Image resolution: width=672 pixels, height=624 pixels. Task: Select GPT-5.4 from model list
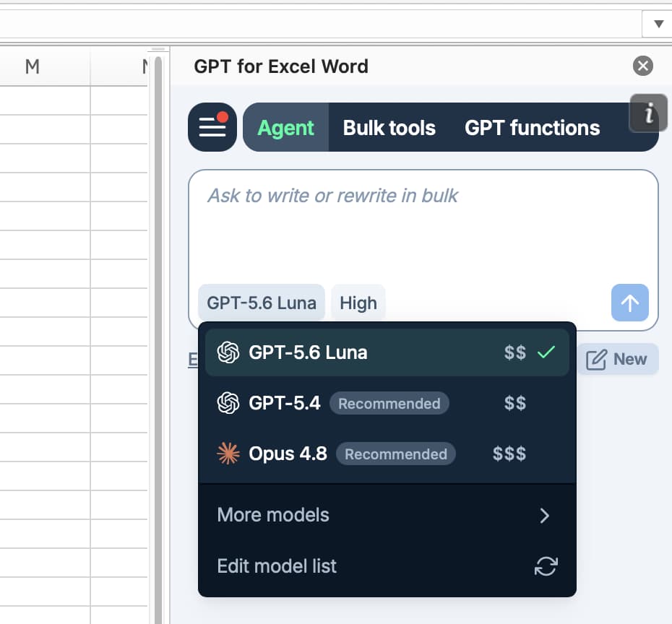387,403
